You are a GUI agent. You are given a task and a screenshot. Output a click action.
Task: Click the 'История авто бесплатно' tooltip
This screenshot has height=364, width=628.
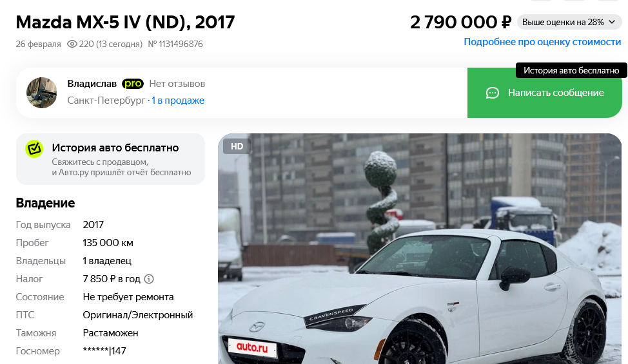coord(571,70)
